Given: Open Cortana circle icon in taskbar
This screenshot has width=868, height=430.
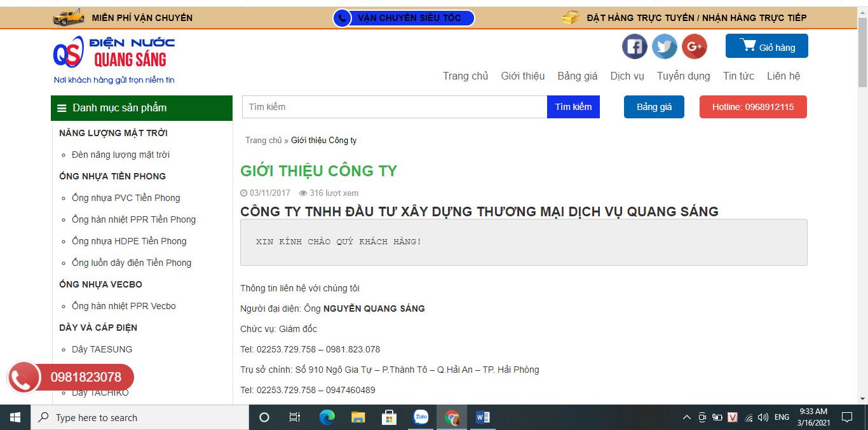Looking at the screenshot, I should coord(264,417).
